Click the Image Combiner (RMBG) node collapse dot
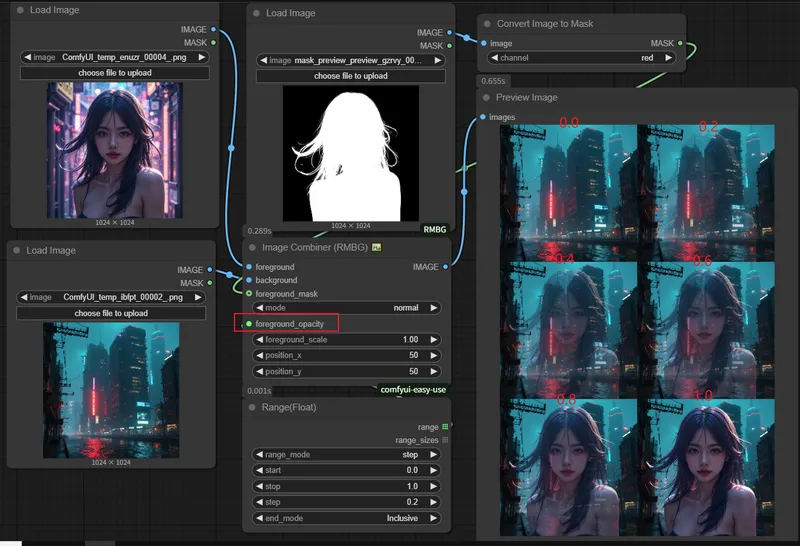The image size is (800, 546). (252, 247)
